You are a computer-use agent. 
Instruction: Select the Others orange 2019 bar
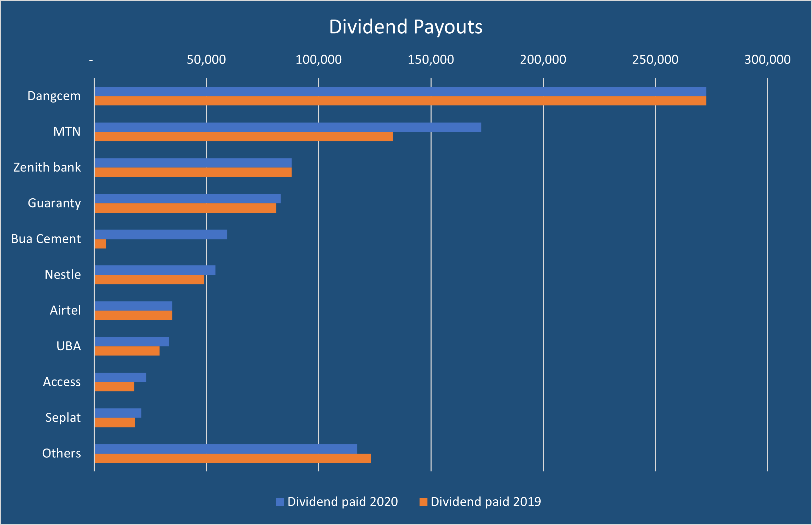(x=232, y=458)
